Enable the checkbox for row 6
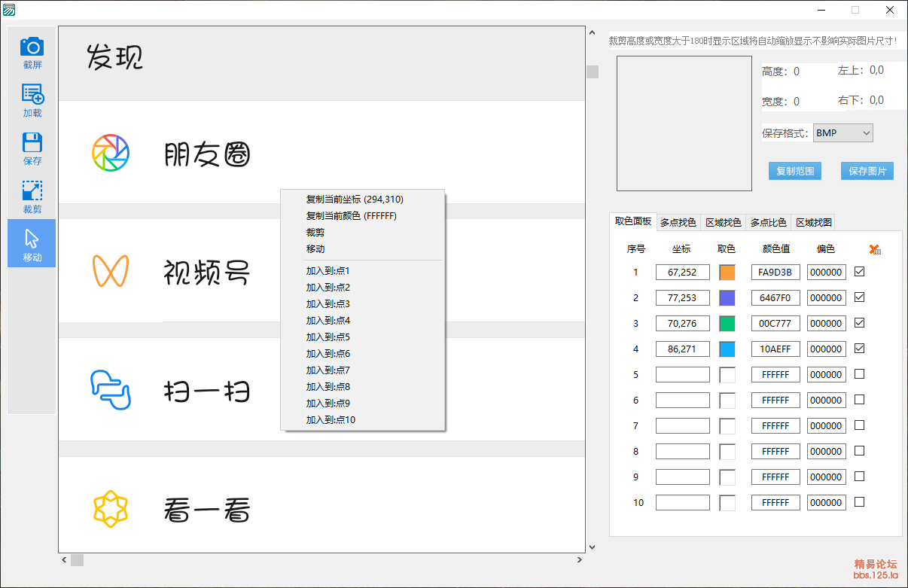This screenshot has width=908, height=588. 859,400
